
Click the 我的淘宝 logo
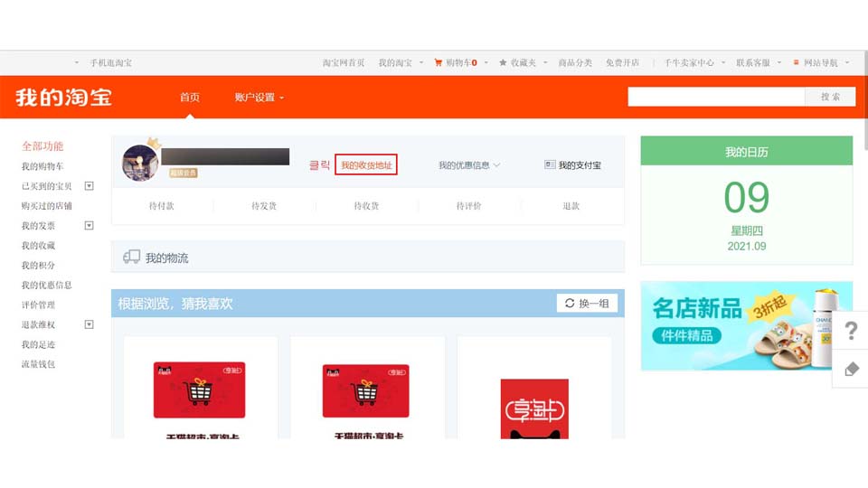pyautogui.click(x=63, y=98)
